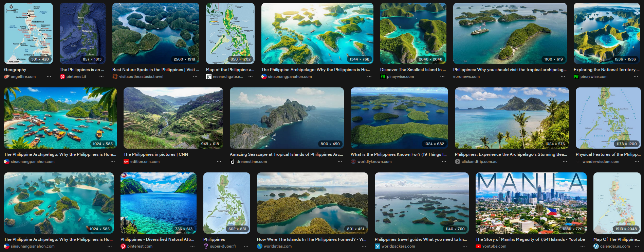
Task: Open 'The Story of Manila' YouTube title
Action: 530,239
